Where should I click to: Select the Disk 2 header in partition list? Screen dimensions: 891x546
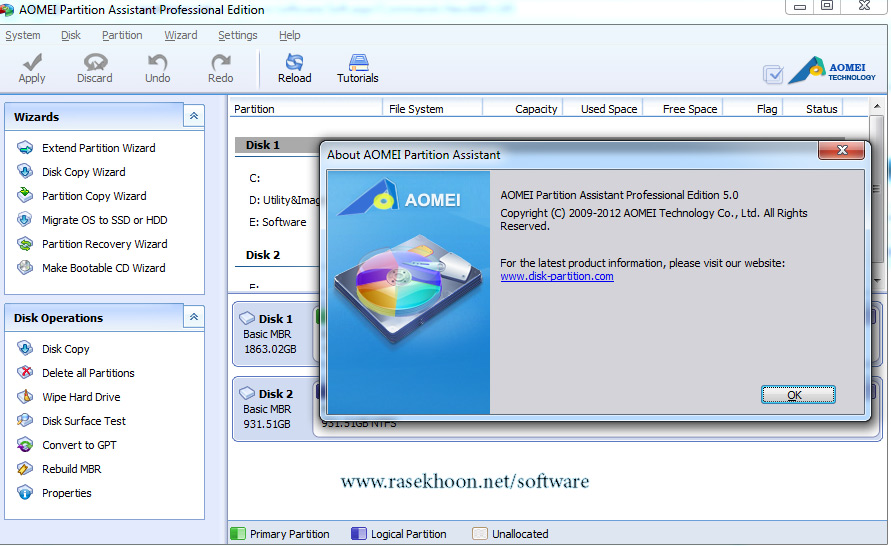[x=263, y=255]
